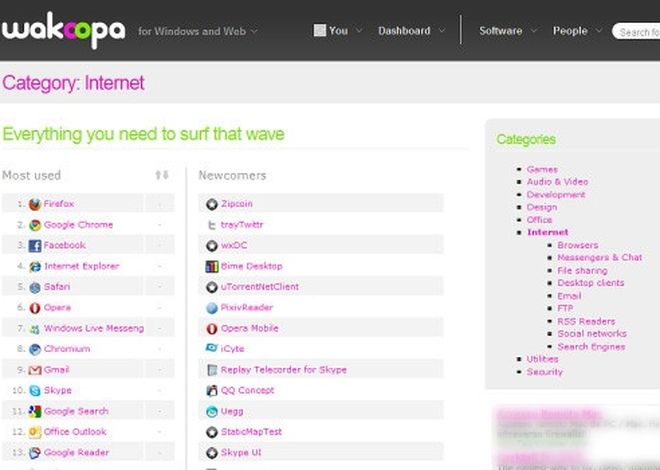Screen dimensions: 660x470
Task: Open the Browsers subcategory
Action: tap(578, 245)
